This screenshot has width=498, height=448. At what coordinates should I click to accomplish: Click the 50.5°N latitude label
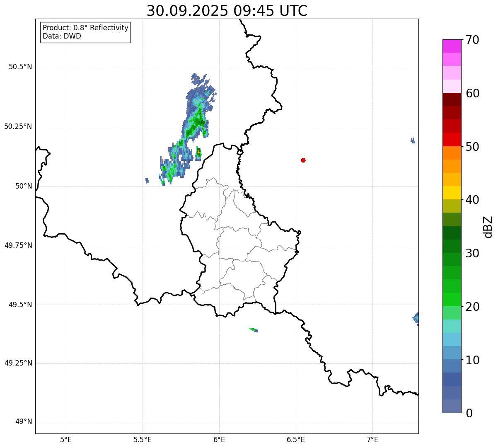[x=20, y=67]
